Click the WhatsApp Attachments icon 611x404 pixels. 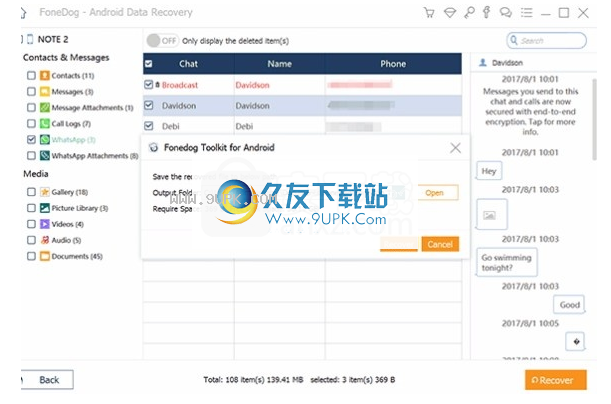(x=45, y=155)
